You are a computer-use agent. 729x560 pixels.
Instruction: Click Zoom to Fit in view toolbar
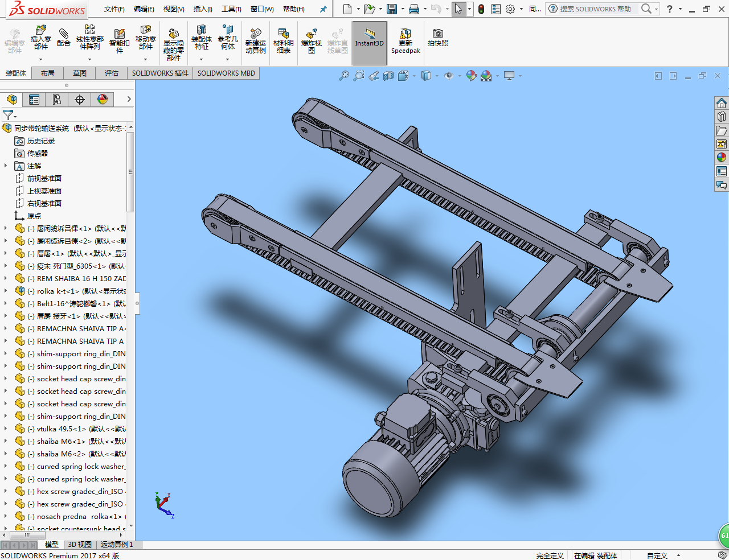point(343,76)
